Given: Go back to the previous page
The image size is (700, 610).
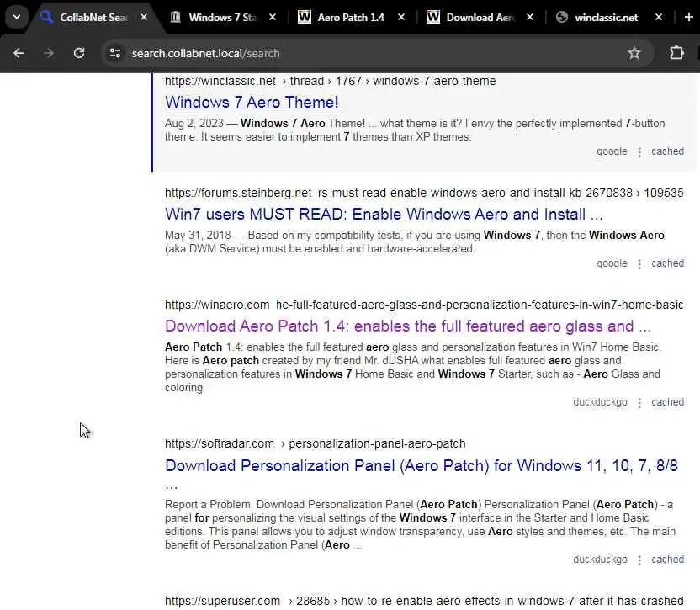Looking at the screenshot, I should click(x=19, y=54).
